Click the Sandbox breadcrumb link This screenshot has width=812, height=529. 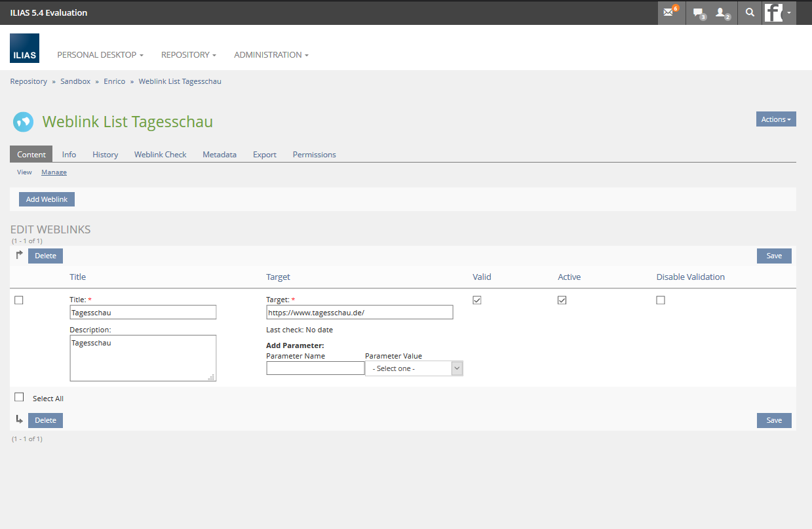(75, 81)
